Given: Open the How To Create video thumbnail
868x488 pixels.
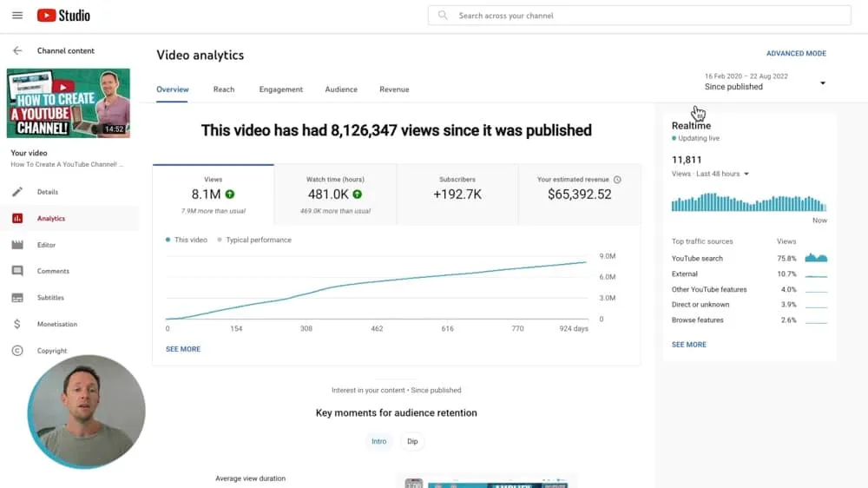Looking at the screenshot, I should click(69, 102).
